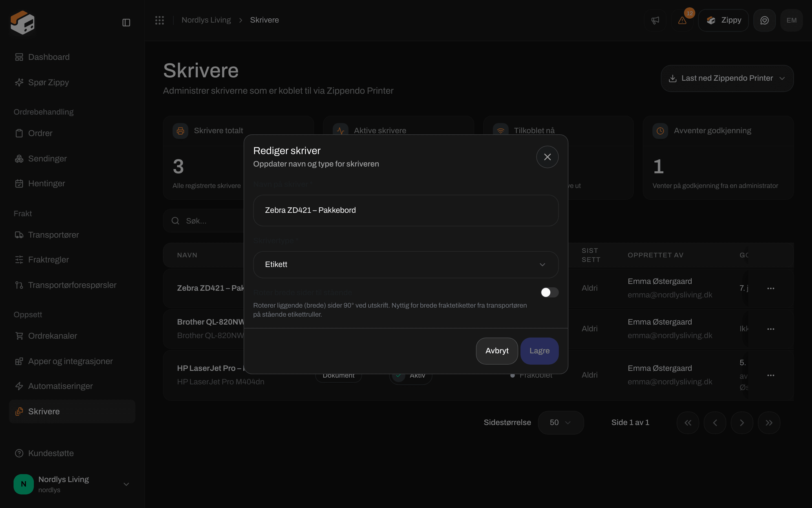Open Transportørforespørsler in the sidebar
812x508 pixels.
click(x=72, y=285)
